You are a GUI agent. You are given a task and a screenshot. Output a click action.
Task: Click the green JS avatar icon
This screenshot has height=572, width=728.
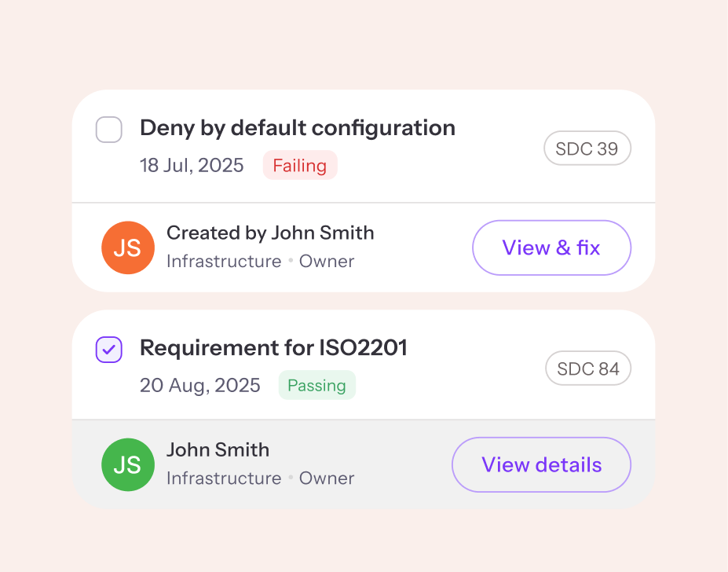coord(127,464)
